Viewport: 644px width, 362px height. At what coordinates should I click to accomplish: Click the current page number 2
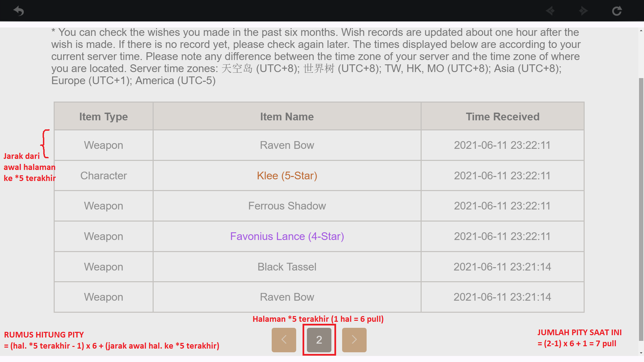pyautogui.click(x=319, y=340)
